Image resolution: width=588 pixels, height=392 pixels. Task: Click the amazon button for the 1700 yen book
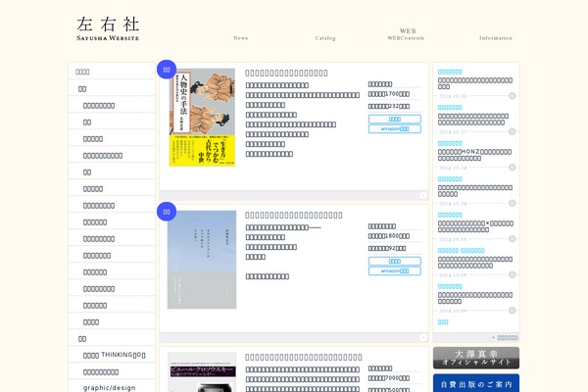395,128
